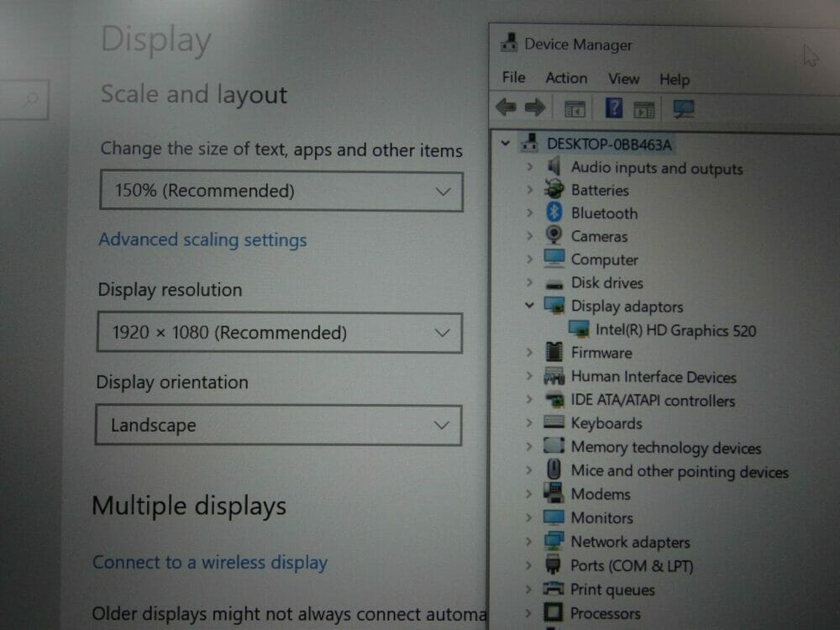This screenshot has height=630, width=840.
Task: Click the Forward arrow in Device Manager toolbar
Action: pos(534,108)
